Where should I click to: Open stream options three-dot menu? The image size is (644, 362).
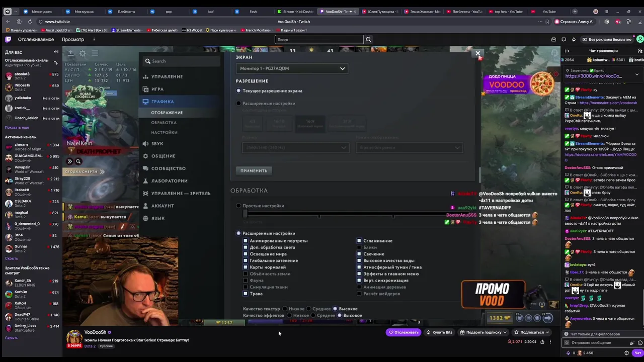[x=550, y=342]
